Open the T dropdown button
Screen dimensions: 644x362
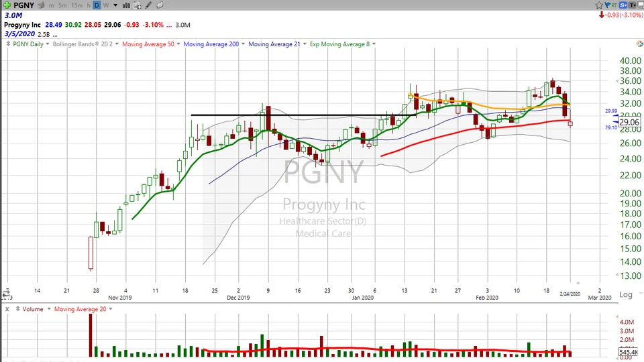tap(632, 5)
